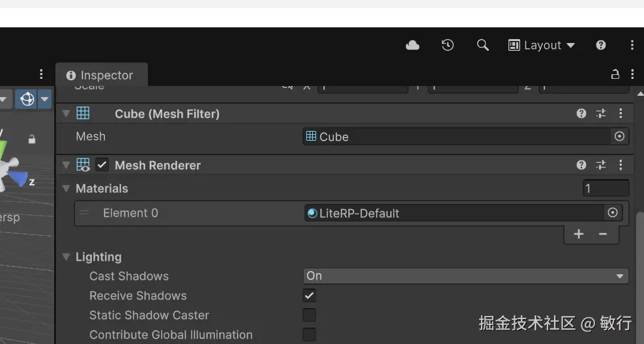Open the Layout dropdown menu
This screenshot has width=644, height=344.
542,45
